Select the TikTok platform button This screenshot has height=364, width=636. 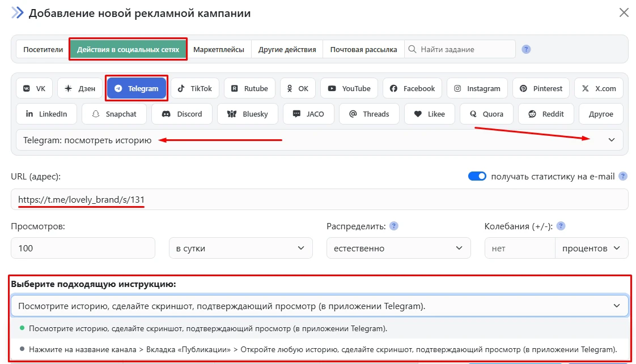(195, 88)
